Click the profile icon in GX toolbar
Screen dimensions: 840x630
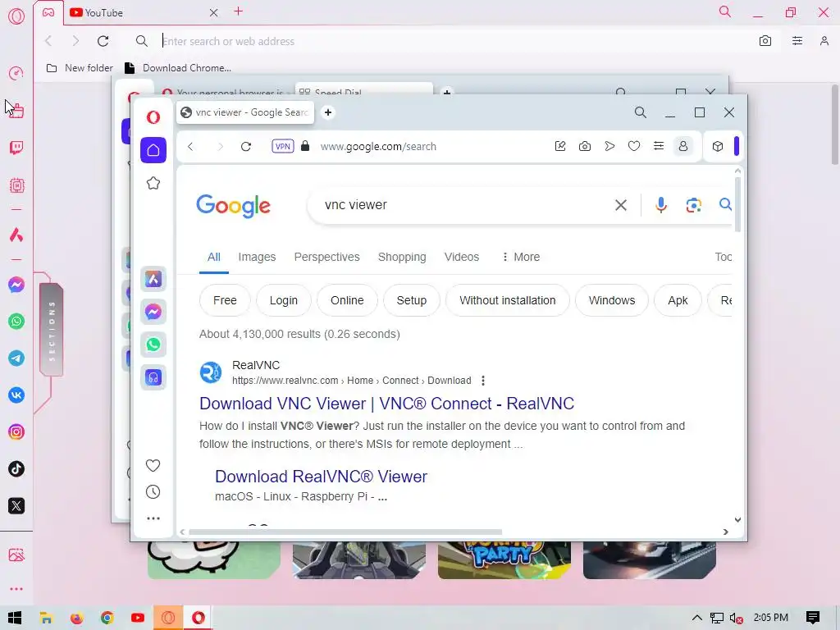pos(824,41)
